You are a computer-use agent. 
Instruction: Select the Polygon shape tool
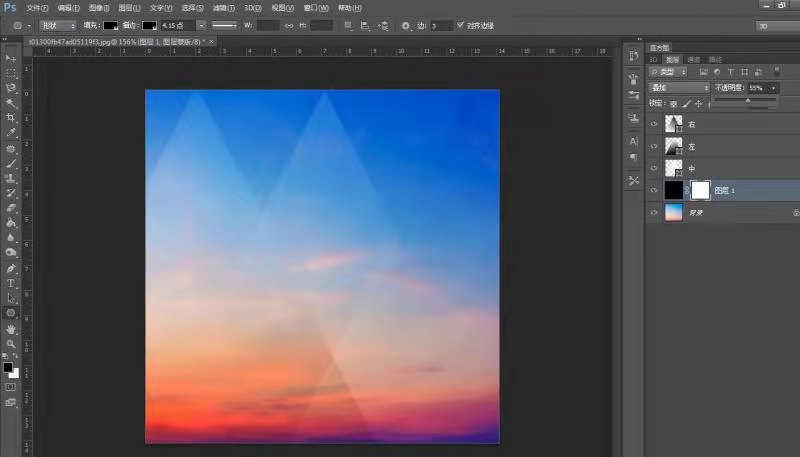[x=11, y=313]
